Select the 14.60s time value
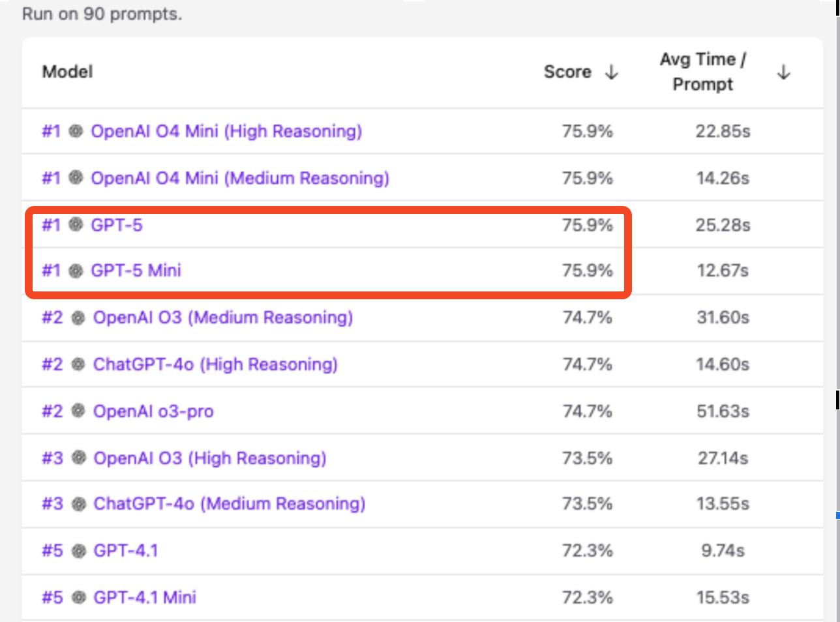This screenshot has width=840, height=622. [x=723, y=364]
